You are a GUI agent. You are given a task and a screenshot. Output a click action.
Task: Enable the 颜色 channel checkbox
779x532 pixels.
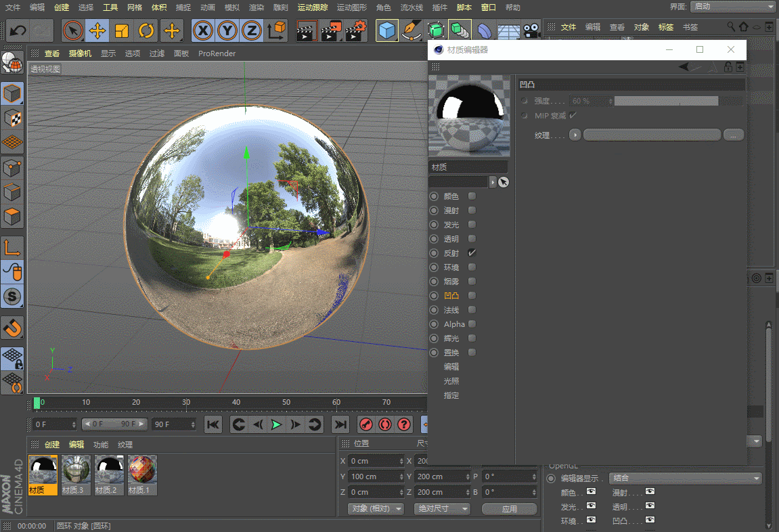tap(472, 196)
